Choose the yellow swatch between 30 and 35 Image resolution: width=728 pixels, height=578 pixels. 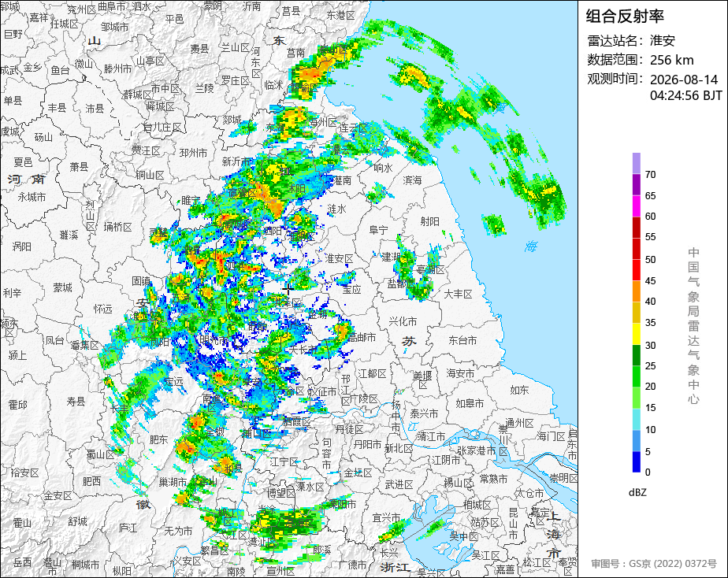(636, 334)
